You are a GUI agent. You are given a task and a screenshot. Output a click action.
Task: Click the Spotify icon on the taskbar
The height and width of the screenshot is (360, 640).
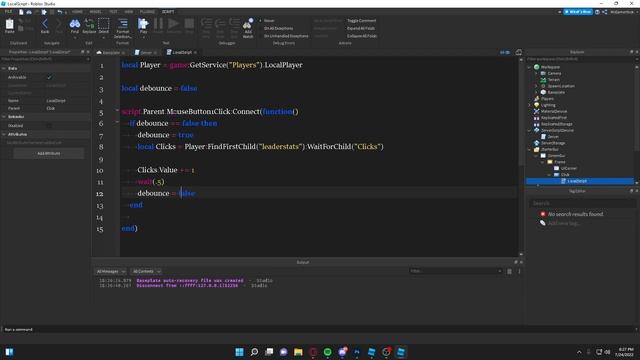click(x=328, y=352)
